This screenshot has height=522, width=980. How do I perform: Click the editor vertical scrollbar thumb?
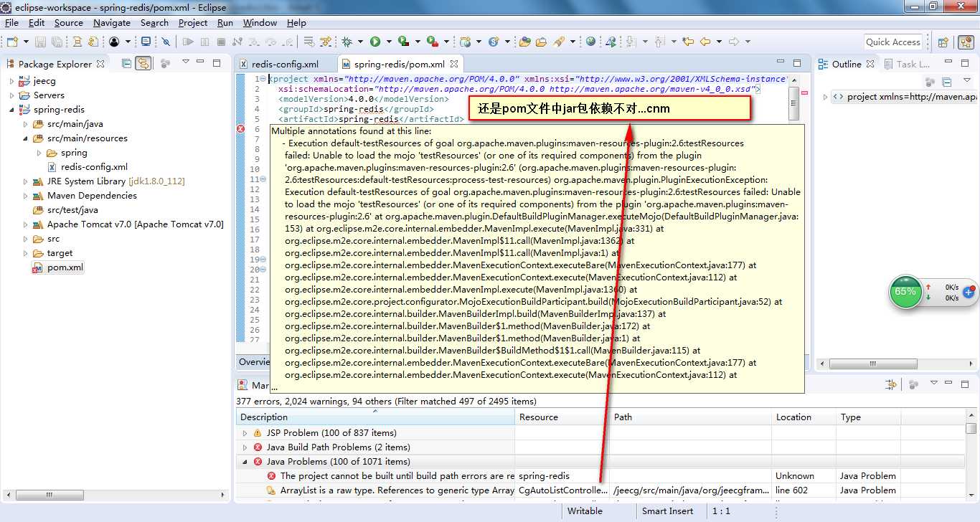pos(793,104)
